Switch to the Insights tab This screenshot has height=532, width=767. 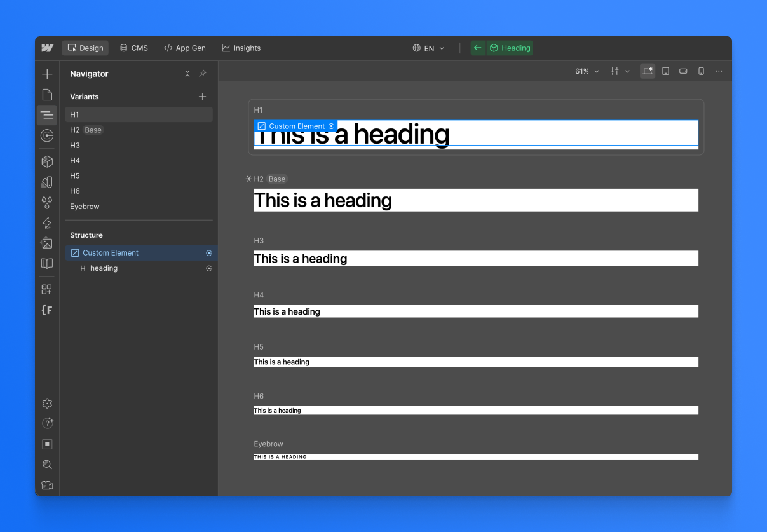pos(241,48)
